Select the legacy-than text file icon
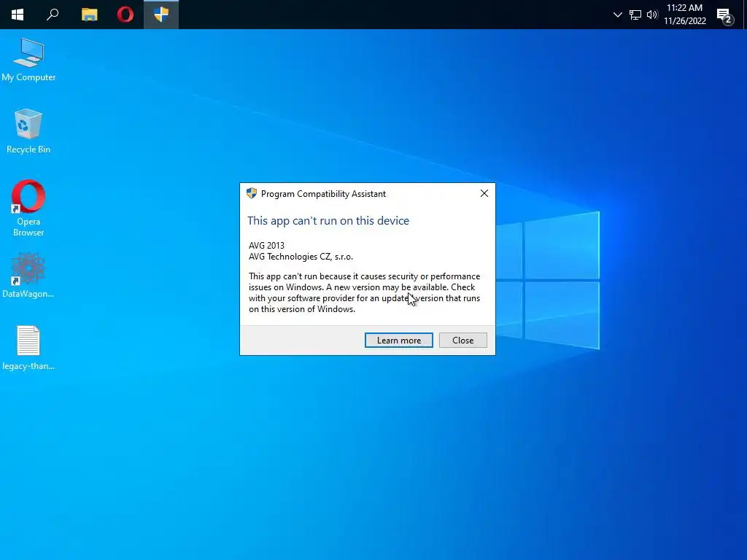This screenshot has height=560, width=747. pos(28,348)
